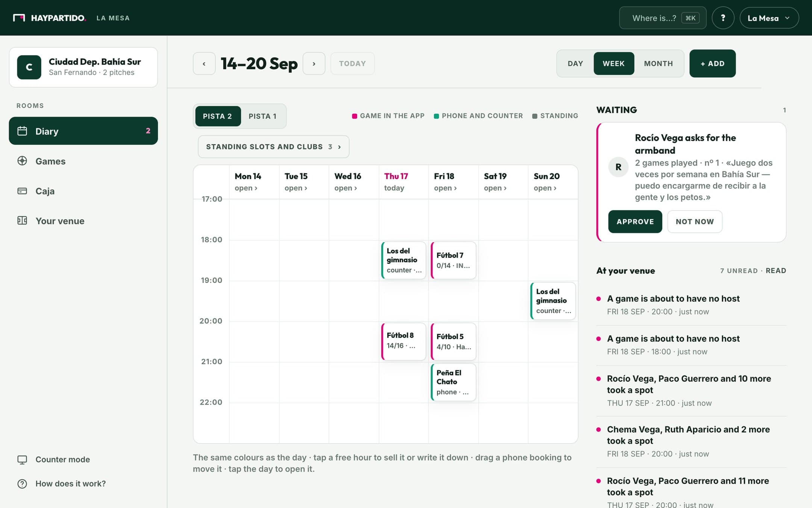Click the HayPartido logo icon
The width and height of the screenshot is (812, 508).
(19, 18)
